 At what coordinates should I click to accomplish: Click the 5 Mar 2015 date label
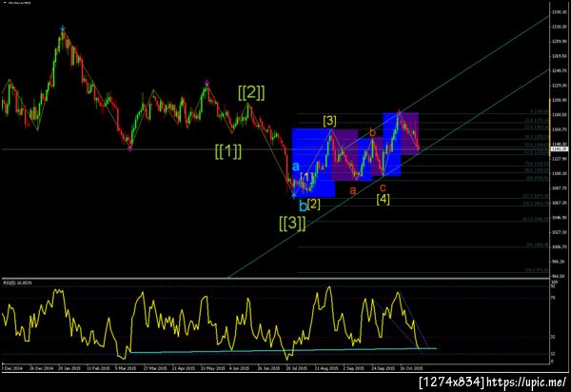point(126,368)
